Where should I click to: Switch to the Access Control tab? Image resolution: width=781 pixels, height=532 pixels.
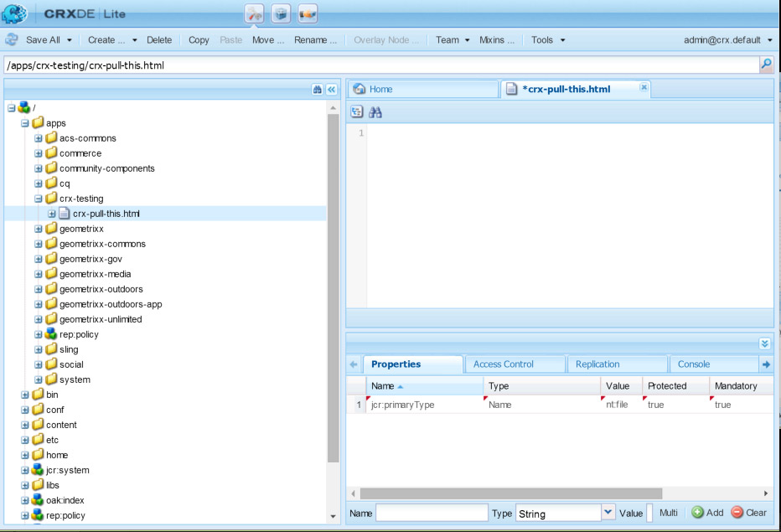tap(515, 364)
